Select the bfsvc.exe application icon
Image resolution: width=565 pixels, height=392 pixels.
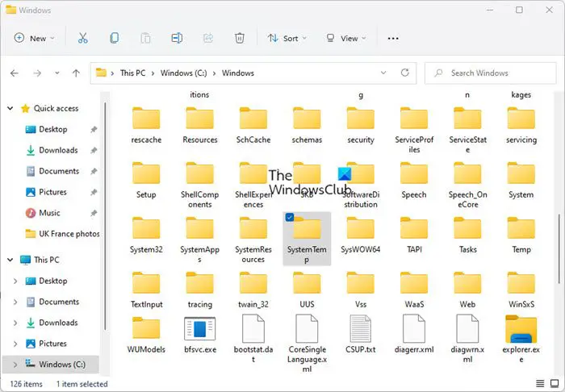point(199,328)
